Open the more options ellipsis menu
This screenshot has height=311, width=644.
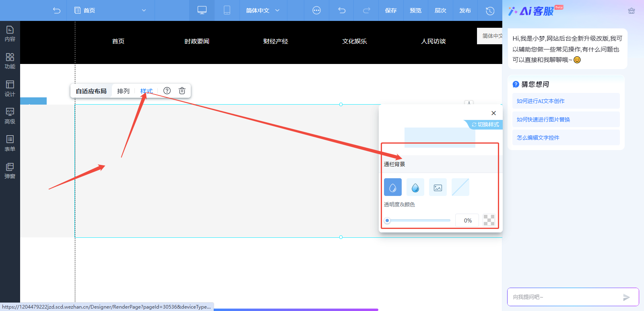coord(317,10)
